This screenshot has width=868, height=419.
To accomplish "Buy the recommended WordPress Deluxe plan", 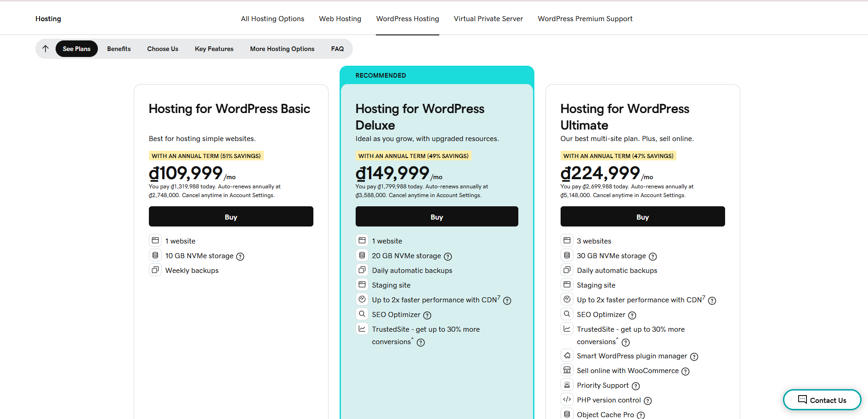I will click(x=437, y=217).
